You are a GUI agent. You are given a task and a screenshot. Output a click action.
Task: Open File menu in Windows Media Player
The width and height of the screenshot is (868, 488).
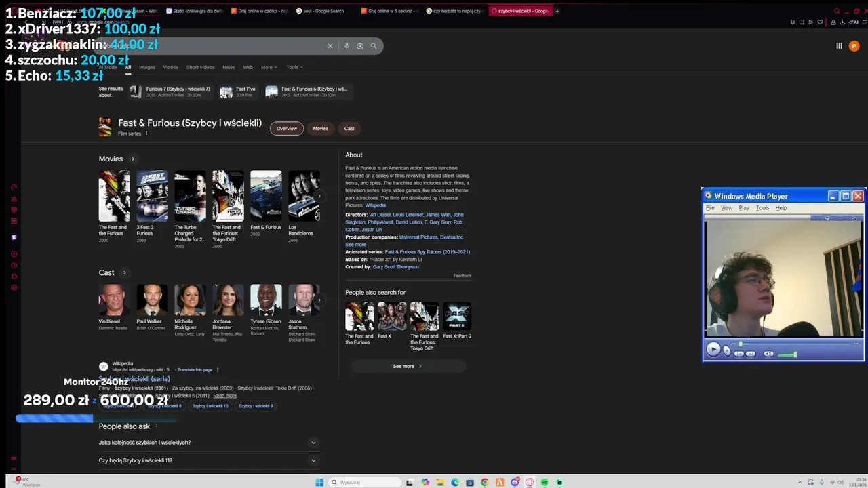[710, 208]
